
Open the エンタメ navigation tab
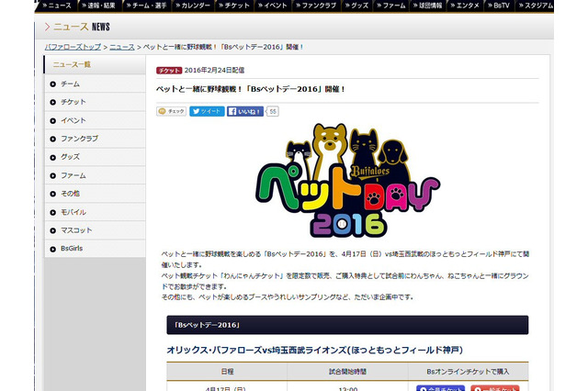point(465,6)
